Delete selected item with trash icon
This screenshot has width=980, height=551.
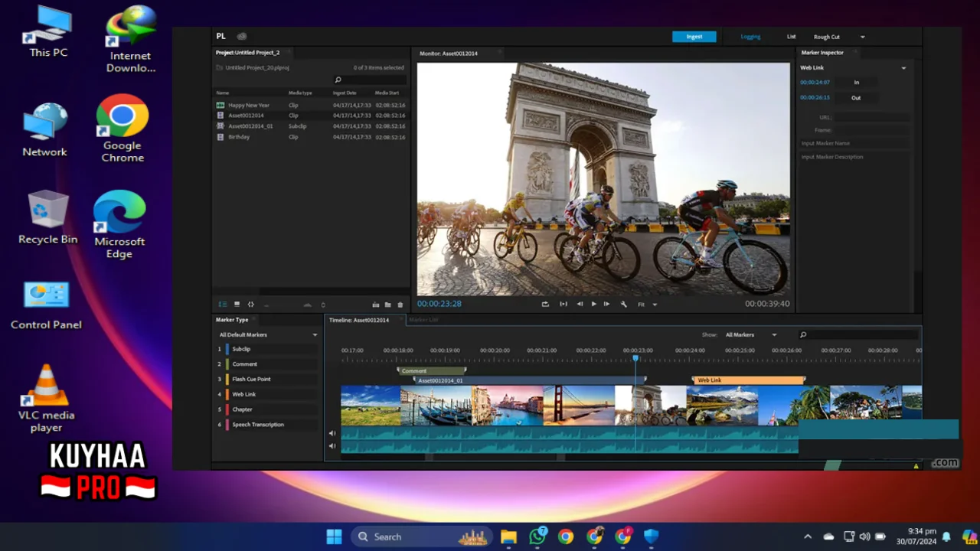[400, 305]
